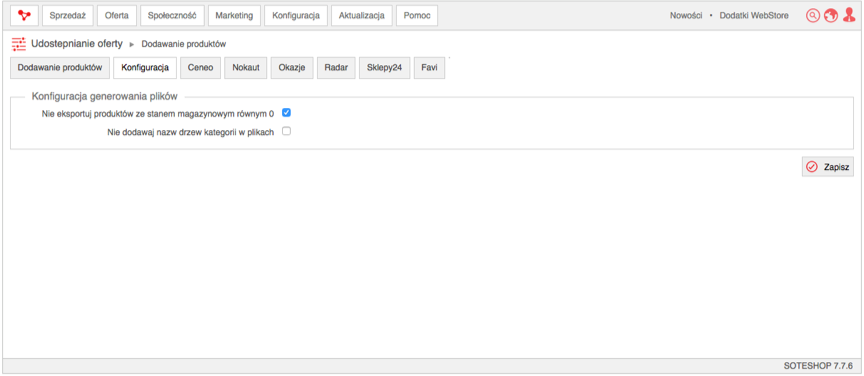Open the Konfiguracja top menu
This screenshot has height=376, width=864.
point(296,15)
